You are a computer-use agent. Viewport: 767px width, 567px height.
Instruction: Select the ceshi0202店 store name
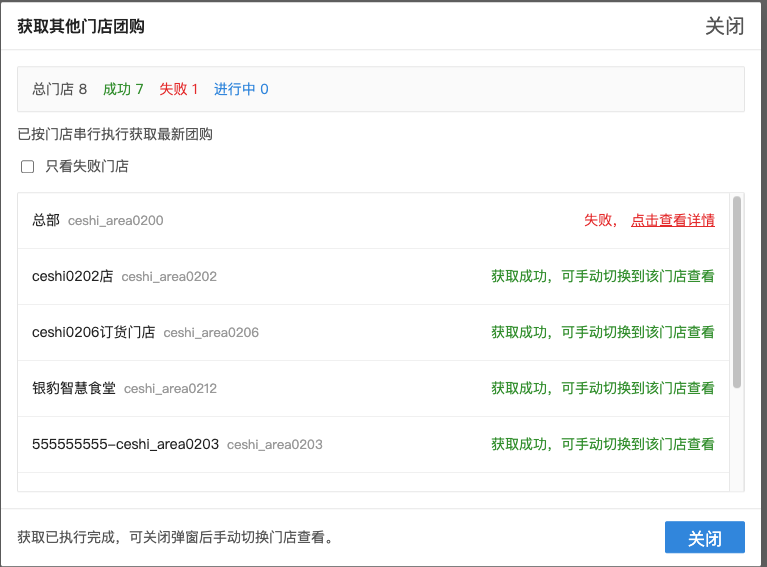coord(72,276)
